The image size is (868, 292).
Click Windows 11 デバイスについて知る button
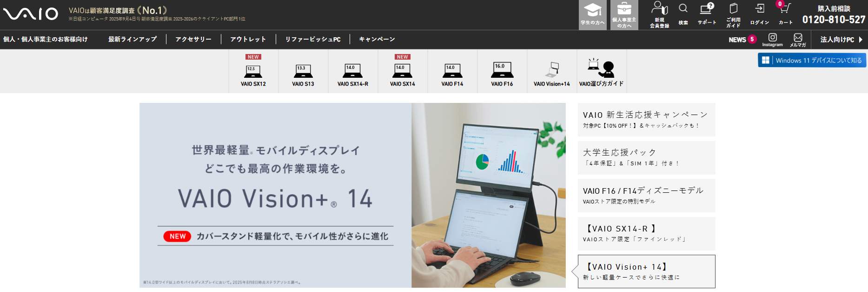pyautogui.click(x=812, y=60)
